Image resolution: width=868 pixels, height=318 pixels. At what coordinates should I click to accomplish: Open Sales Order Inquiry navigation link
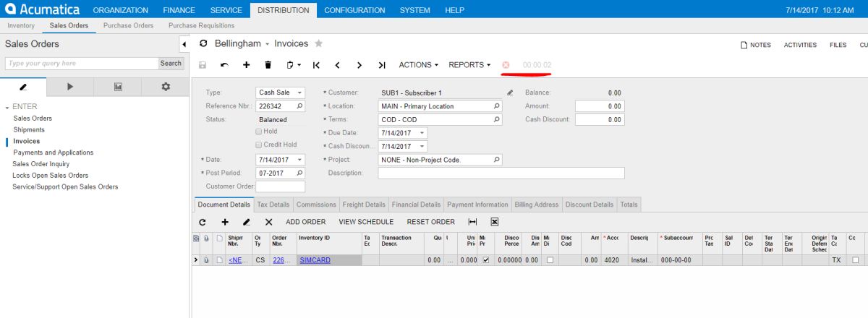(x=41, y=164)
